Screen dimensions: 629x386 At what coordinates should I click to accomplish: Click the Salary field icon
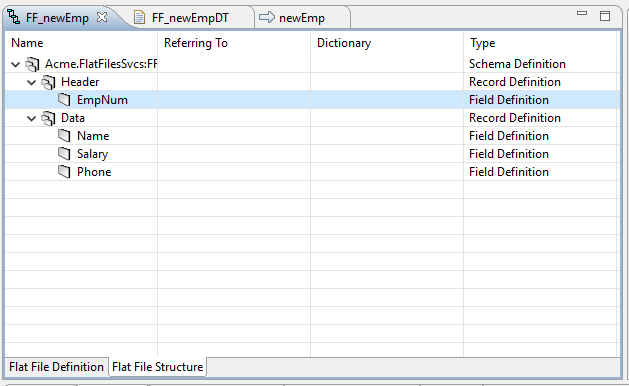pos(64,154)
